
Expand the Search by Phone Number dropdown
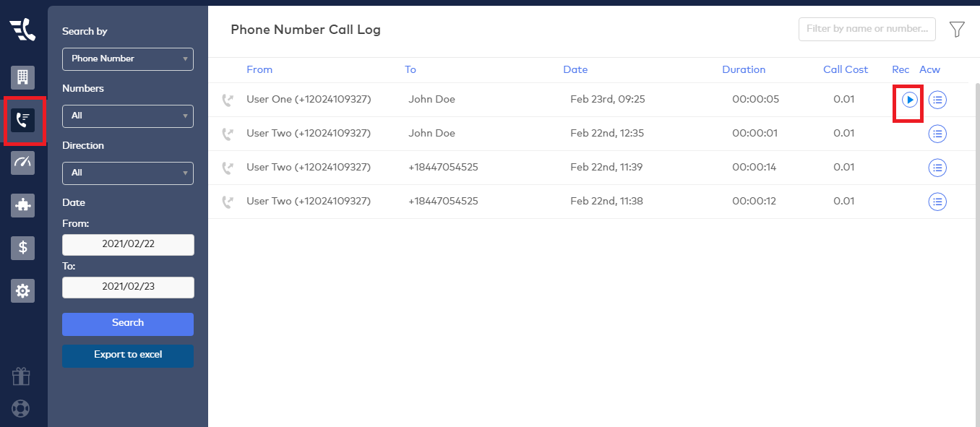128,59
